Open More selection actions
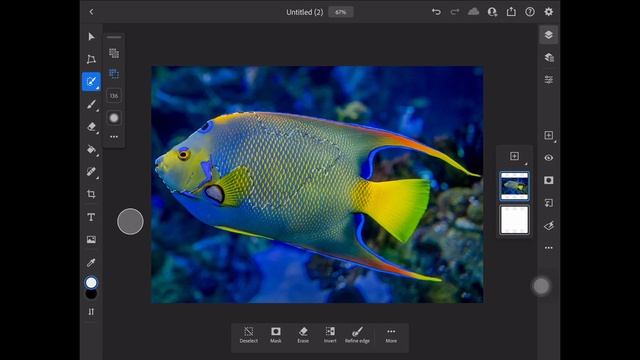The width and height of the screenshot is (640, 360). coord(391,335)
